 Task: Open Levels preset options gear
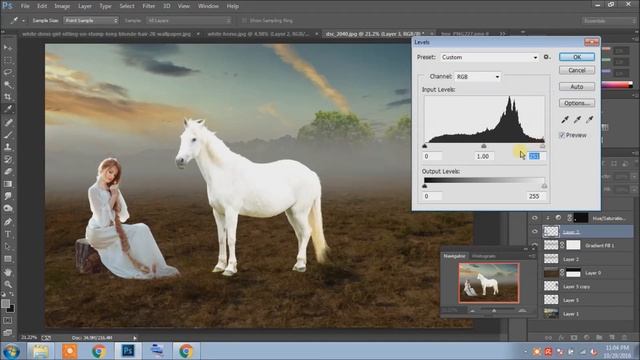(x=547, y=57)
